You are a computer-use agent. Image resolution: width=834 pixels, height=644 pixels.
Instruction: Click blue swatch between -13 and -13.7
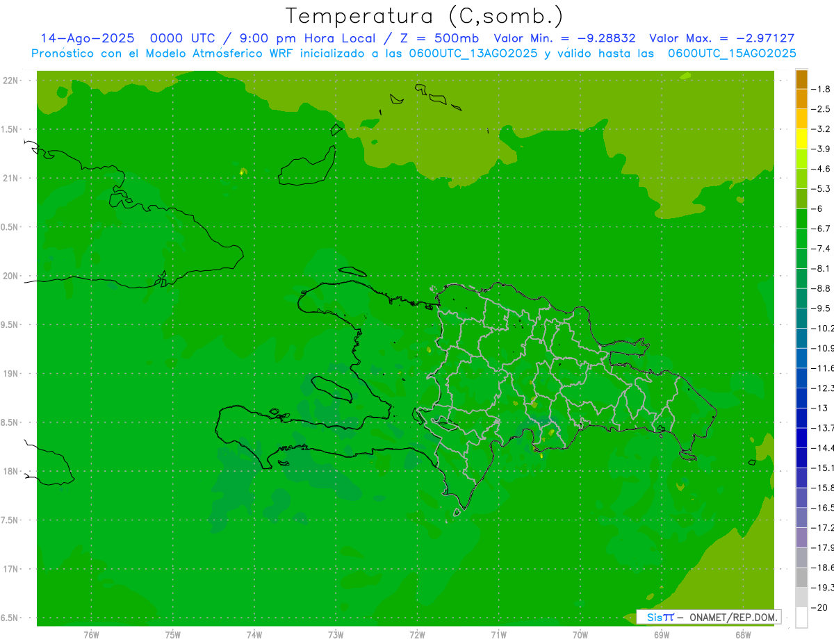pos(801,418)
